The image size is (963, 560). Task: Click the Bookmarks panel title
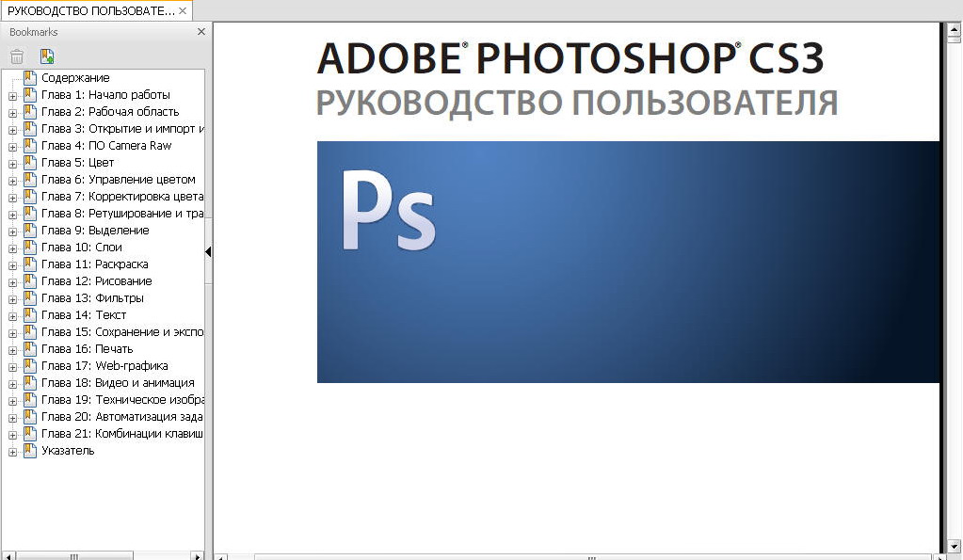point(34,32)
